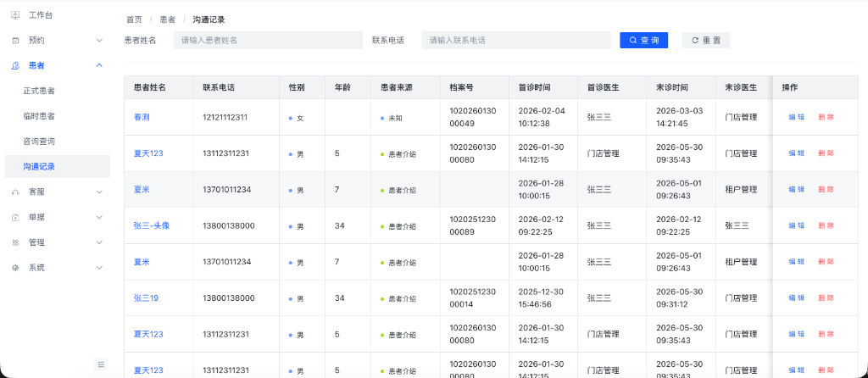Click 末诊时间 2026-05-30 09:31:12 cell

pos(680,298)
